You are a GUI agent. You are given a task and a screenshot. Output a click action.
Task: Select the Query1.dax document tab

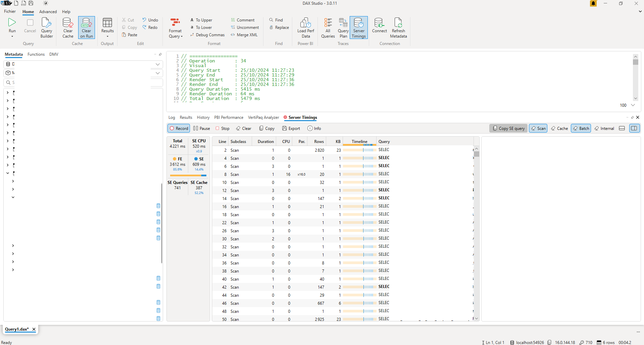[x=17, y=329]
